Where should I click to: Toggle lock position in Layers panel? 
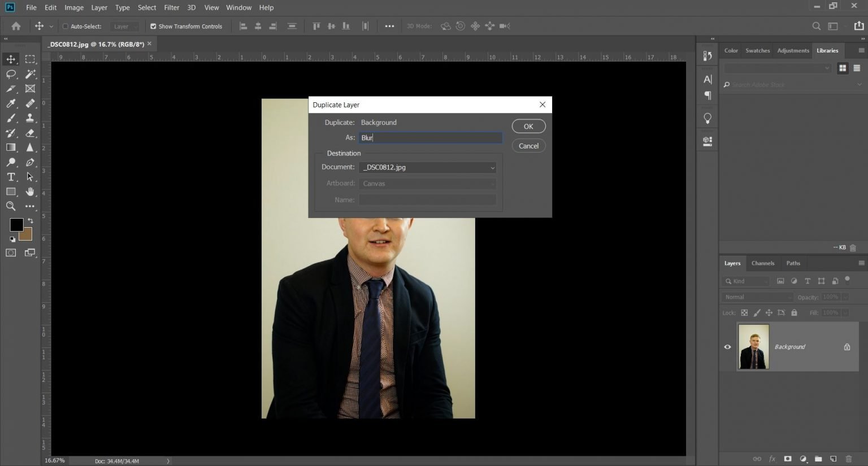click(769, 312)
